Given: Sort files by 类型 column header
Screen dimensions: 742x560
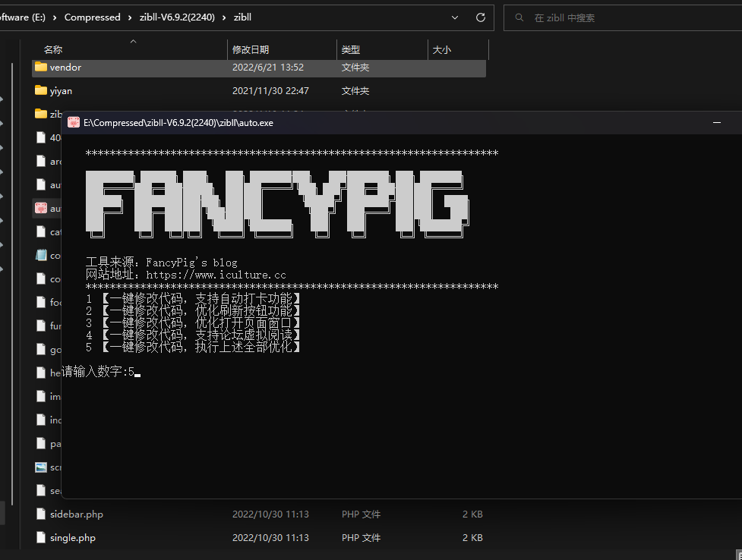Looking at the screenshot, I should point(350,50).
